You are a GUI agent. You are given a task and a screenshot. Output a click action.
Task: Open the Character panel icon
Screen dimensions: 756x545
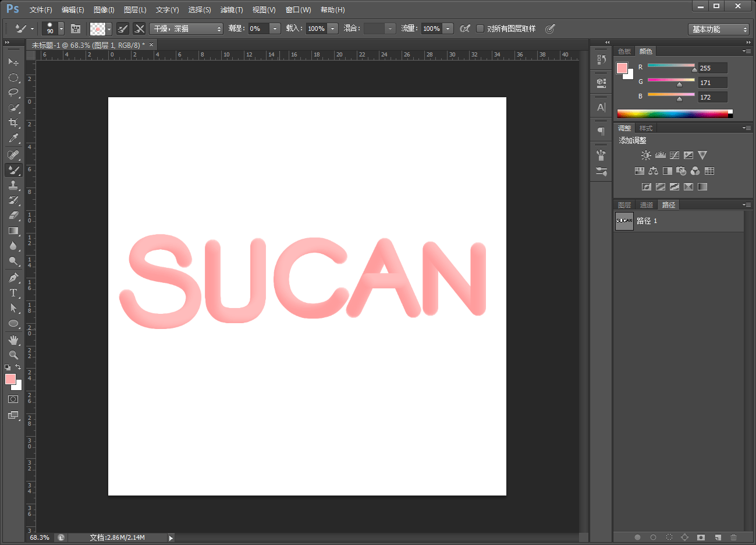[601, 107]
